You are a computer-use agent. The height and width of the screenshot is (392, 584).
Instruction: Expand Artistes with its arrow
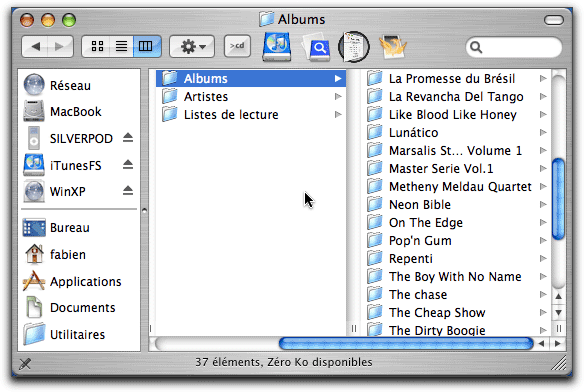pyautogui.click(x=338, y=97)
